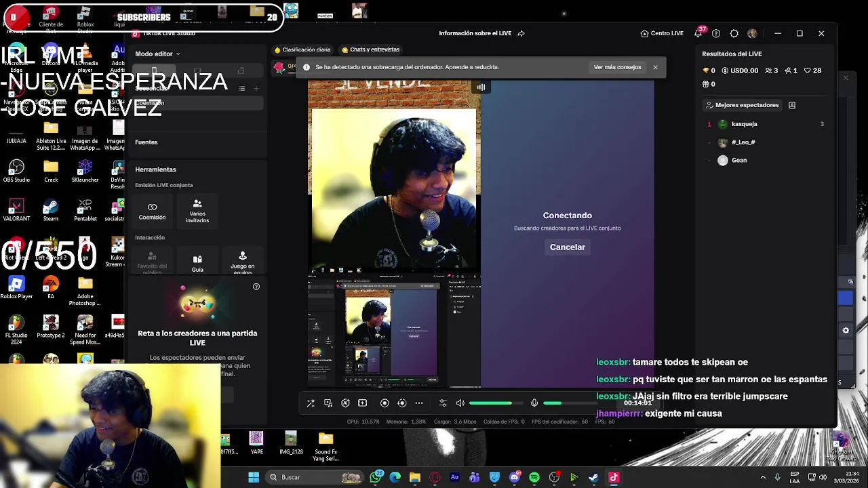This screenshot has height=488, width=868.
Task: Open the help question icon in title bar
Action: (716, 33)
